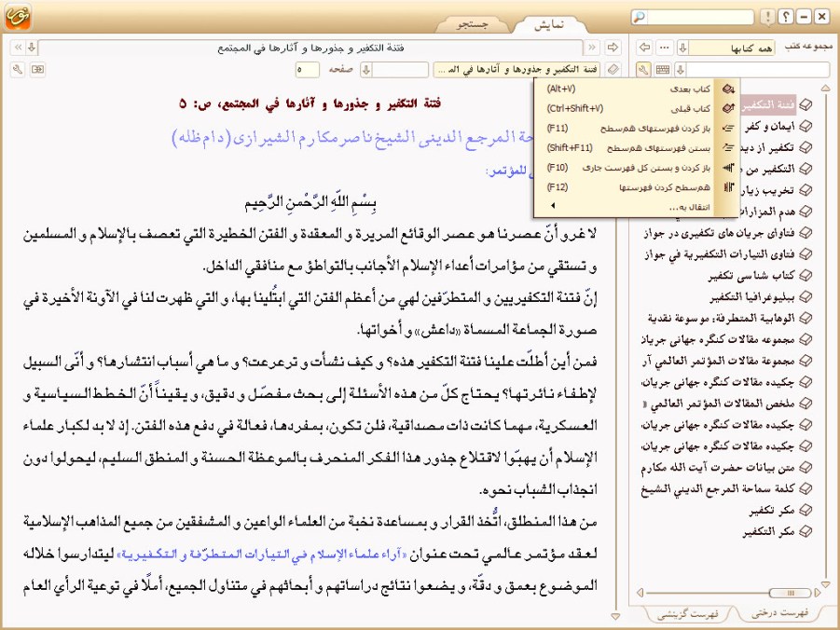Select فهرست درختى tab at bottom
Screen dimensions: 840x630
pos(779,613)
